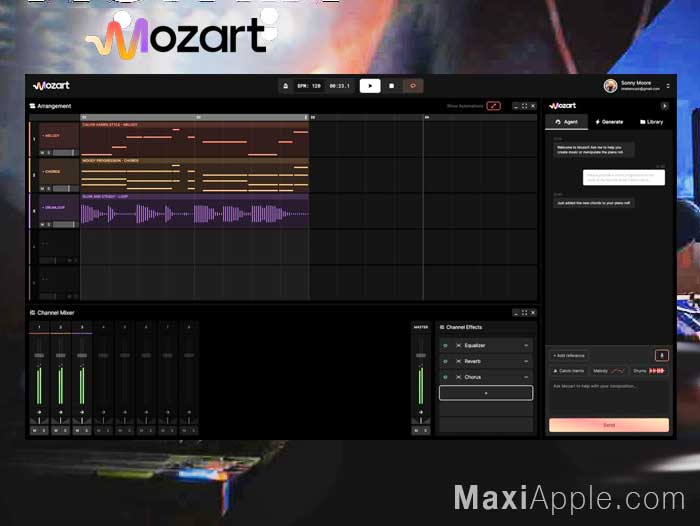
Task: Select mixer channel 2 header
Action: click(x=60, y=327)
